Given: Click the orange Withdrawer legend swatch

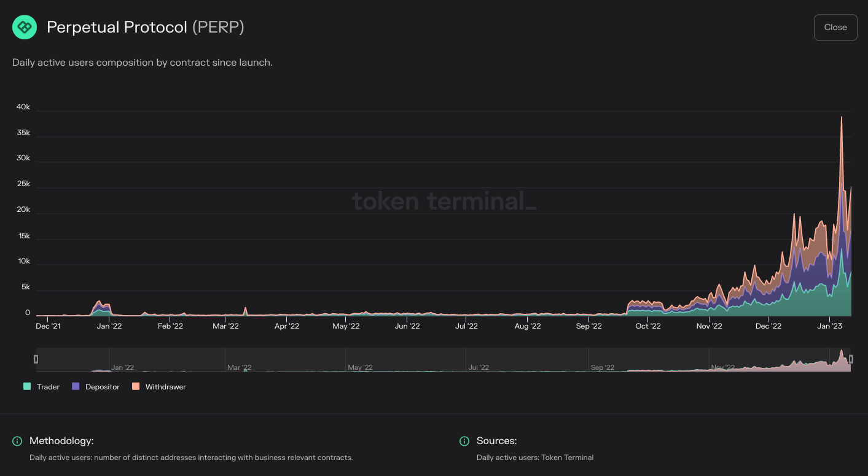Looking at the screenshot, I should (137, 386).
